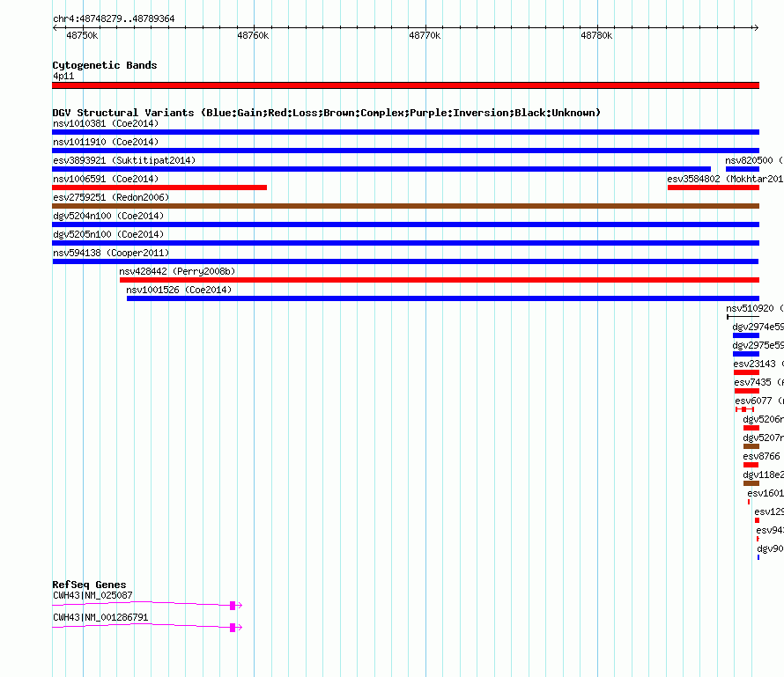Select the nsv820500 variant label

tap(754, 160)
